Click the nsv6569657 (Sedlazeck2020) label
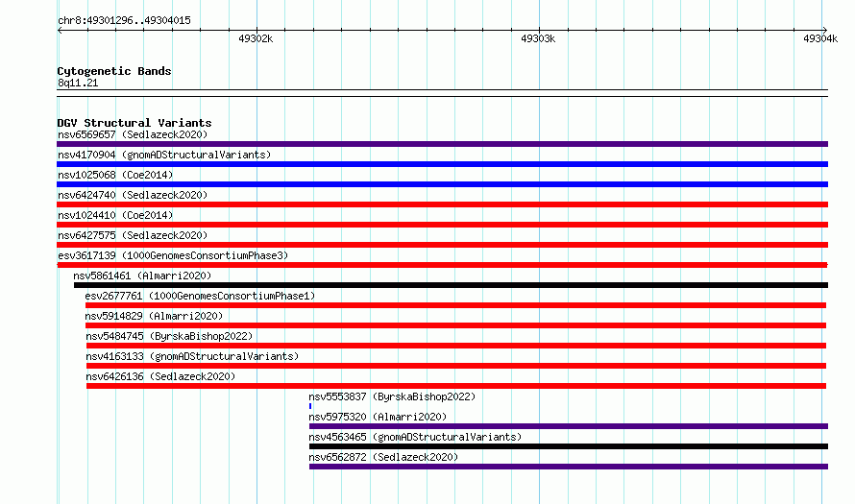 (133, 134)
